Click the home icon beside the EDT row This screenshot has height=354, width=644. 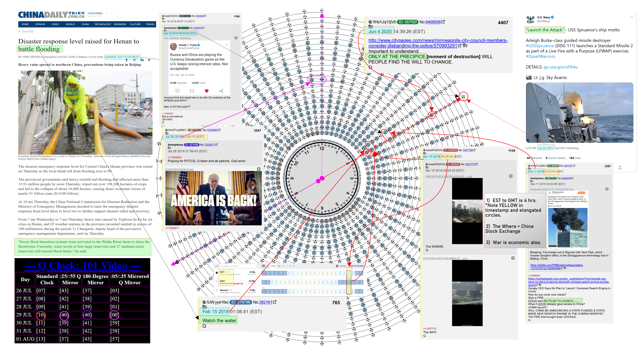pyautogui.click(x=216, y=273)
